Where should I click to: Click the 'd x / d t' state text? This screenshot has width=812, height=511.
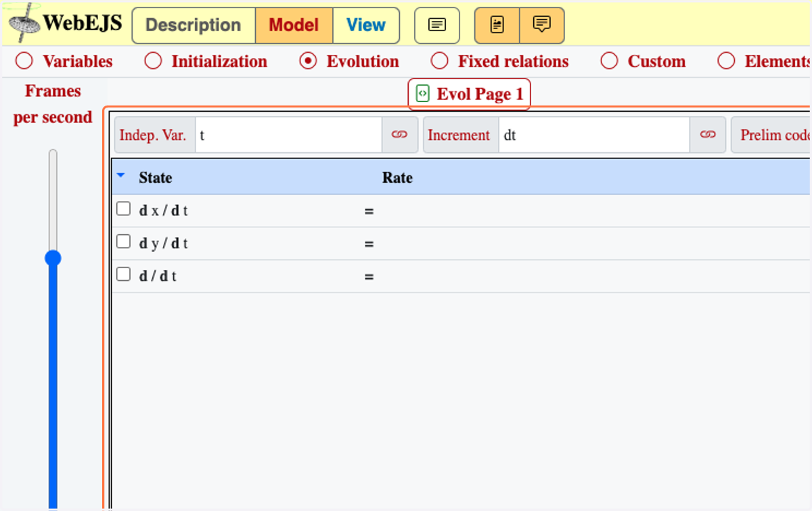(x=164, y=210)
